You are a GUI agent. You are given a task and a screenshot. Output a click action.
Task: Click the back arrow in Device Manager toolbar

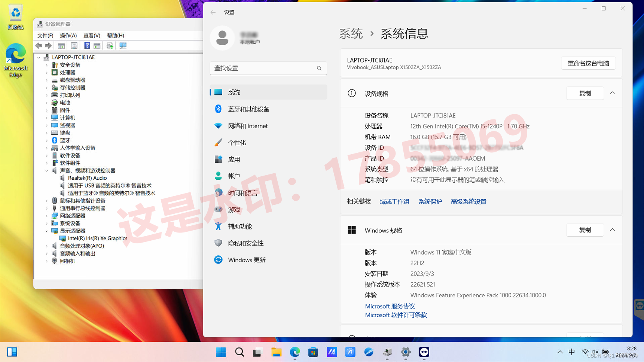[39, 46]
